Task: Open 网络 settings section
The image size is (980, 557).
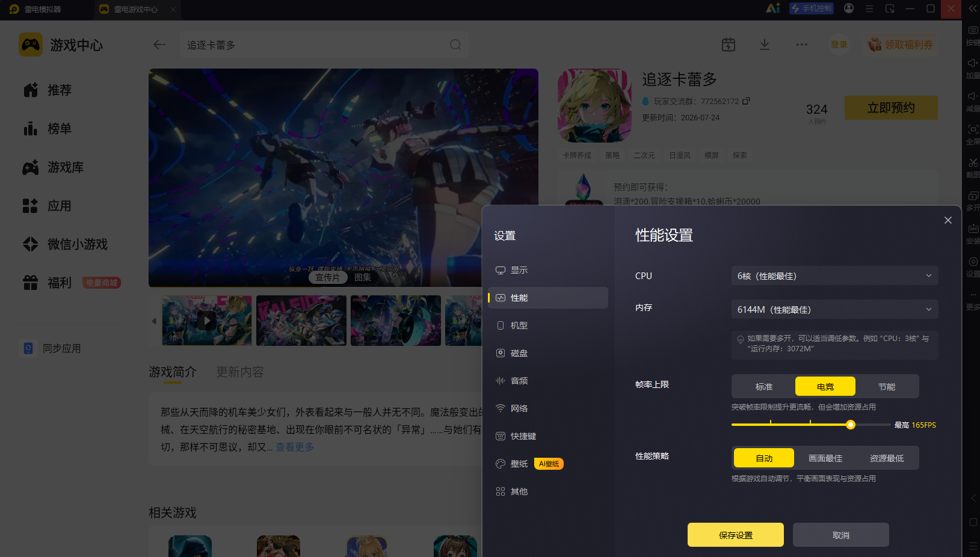Action: pyautogui.click(x=548, y=408)
